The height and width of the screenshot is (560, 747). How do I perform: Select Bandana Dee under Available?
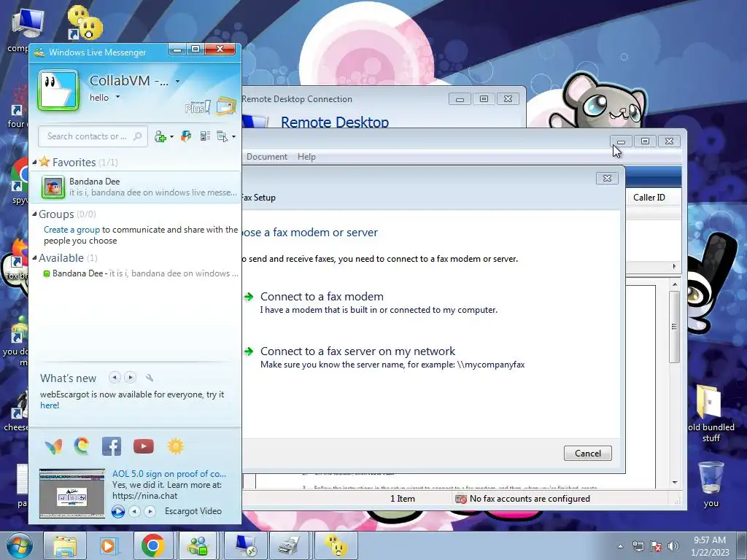click(x=135, y=273)
